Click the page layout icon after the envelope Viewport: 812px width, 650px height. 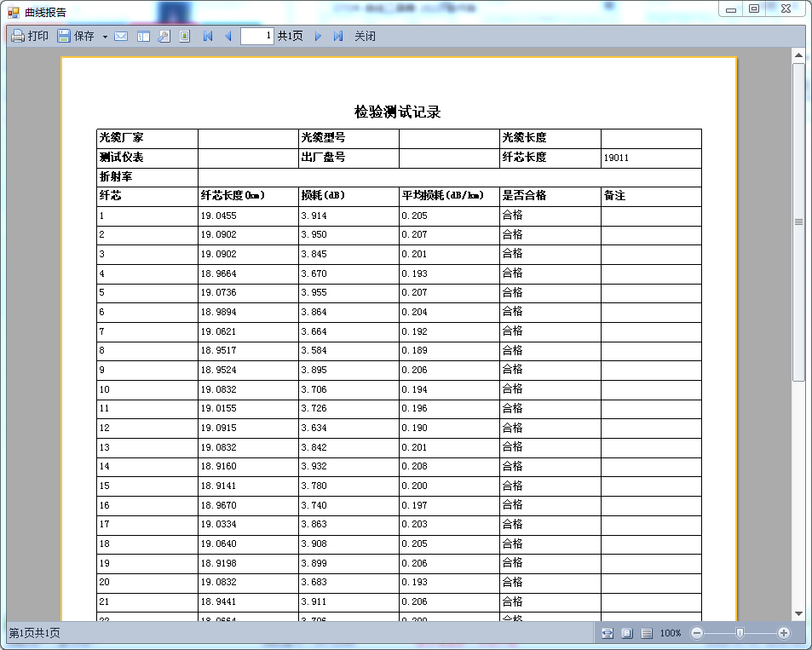(x=143, y=37)
